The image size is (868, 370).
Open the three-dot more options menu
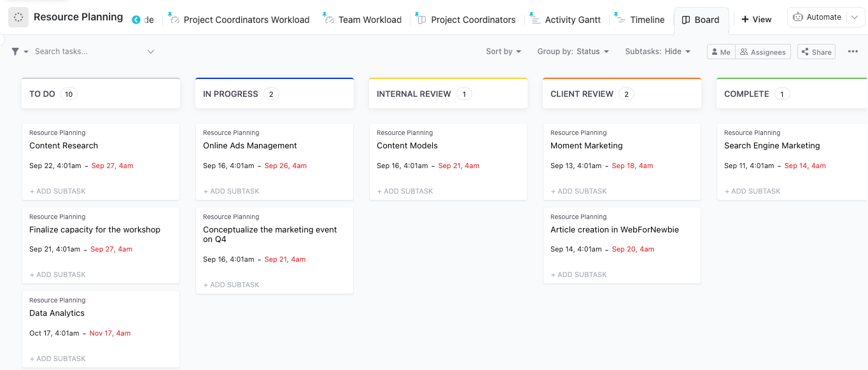point(853,52)
